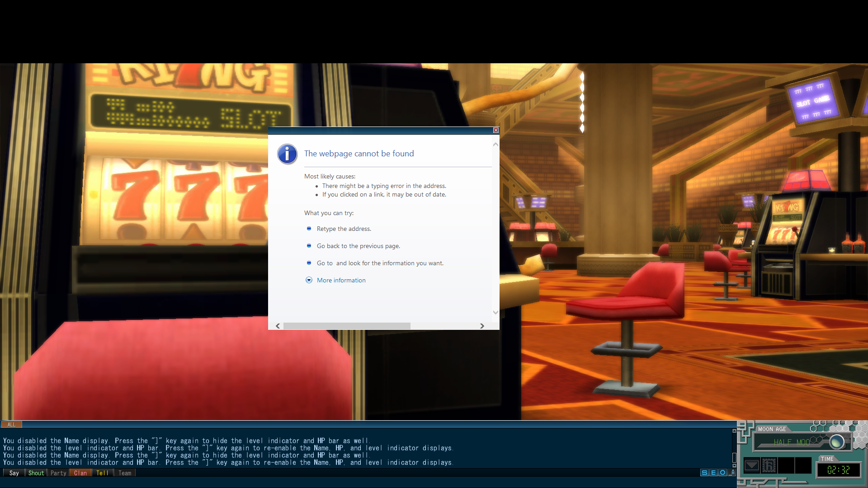Click 'Retype the address.' text
The image size is (868, 488).
point(344,229)
